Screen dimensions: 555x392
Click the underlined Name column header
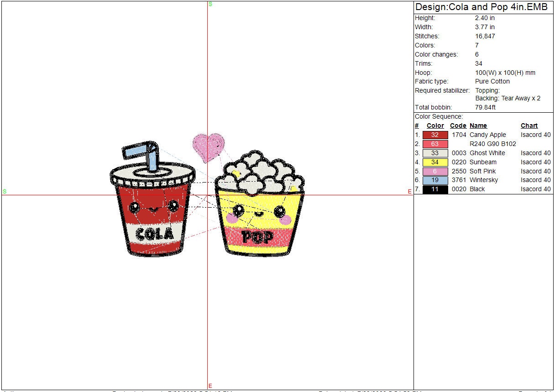coord(478,126)
